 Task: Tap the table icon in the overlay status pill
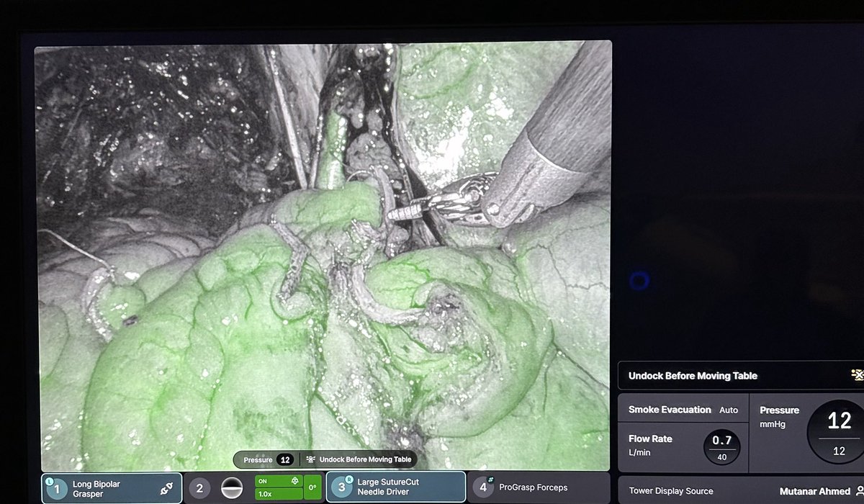pyautogui.click(x=311, y=459)
